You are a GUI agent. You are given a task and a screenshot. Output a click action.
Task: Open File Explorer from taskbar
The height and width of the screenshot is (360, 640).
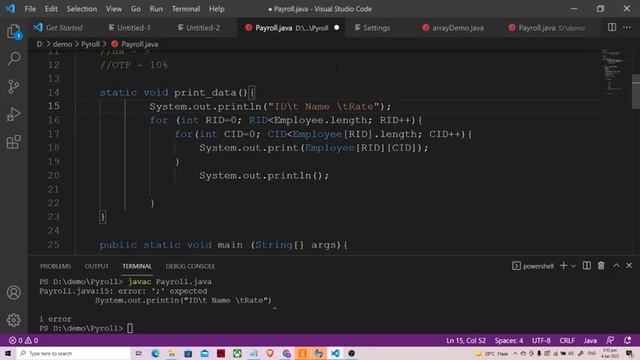click(x=171, y=353)
